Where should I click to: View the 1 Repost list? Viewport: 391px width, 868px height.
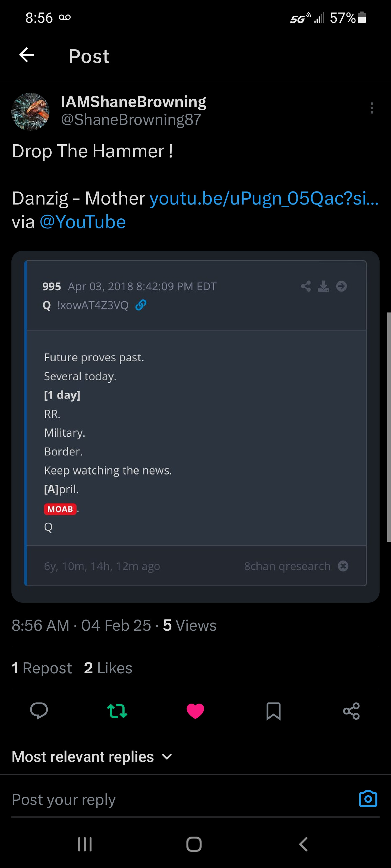42,668
